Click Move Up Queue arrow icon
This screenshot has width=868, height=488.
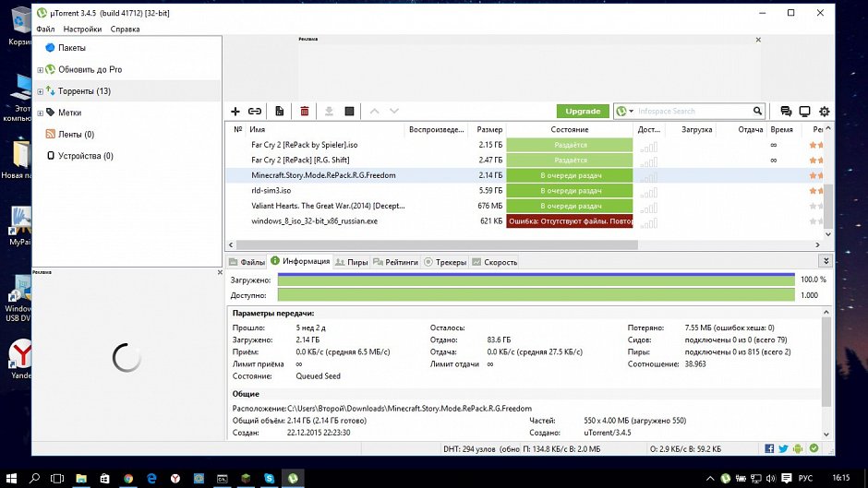(x=374, y=112)
